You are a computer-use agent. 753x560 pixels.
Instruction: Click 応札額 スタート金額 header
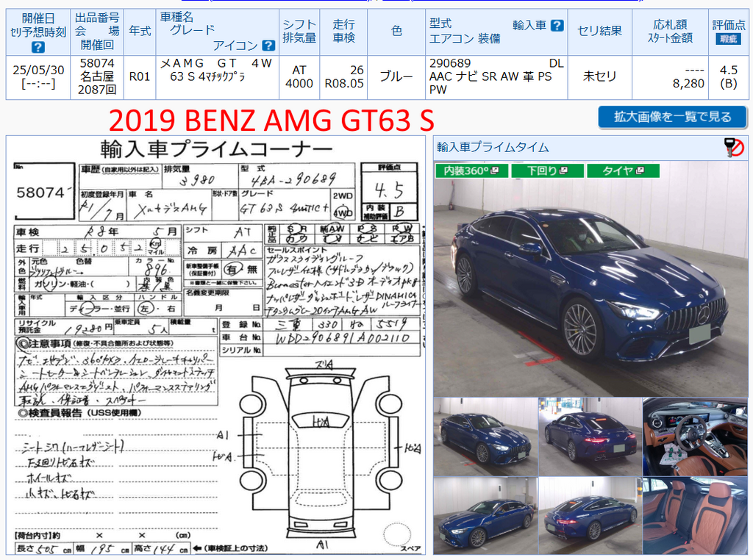coord(671,31)
